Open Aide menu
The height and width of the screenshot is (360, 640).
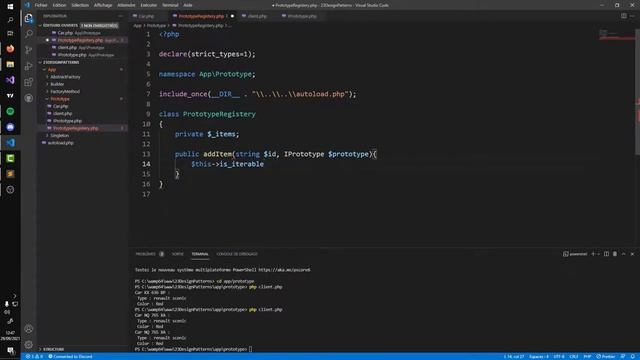coord(188,5)
